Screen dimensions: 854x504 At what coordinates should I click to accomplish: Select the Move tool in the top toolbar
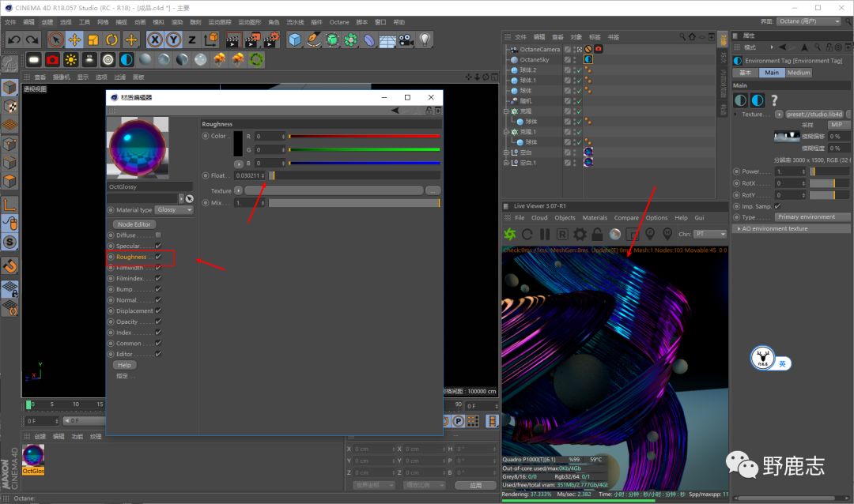click(x=74, y=39)
